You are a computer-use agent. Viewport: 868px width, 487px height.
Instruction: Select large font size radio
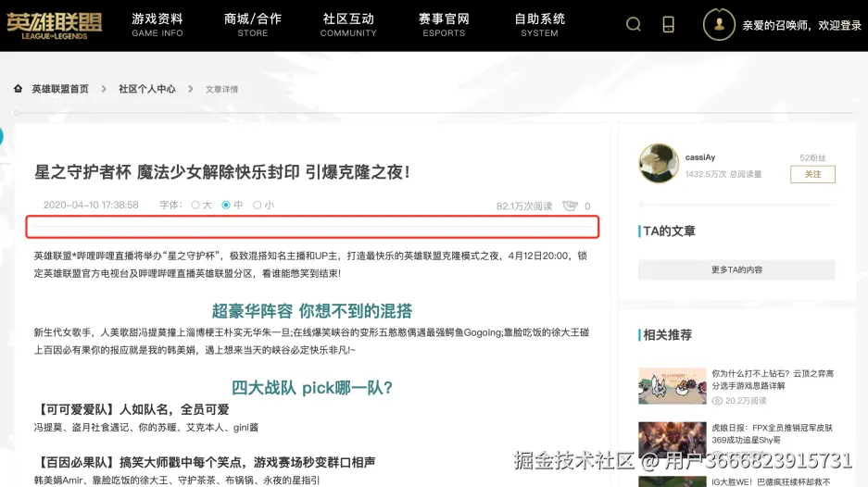(x=195, y=205)
